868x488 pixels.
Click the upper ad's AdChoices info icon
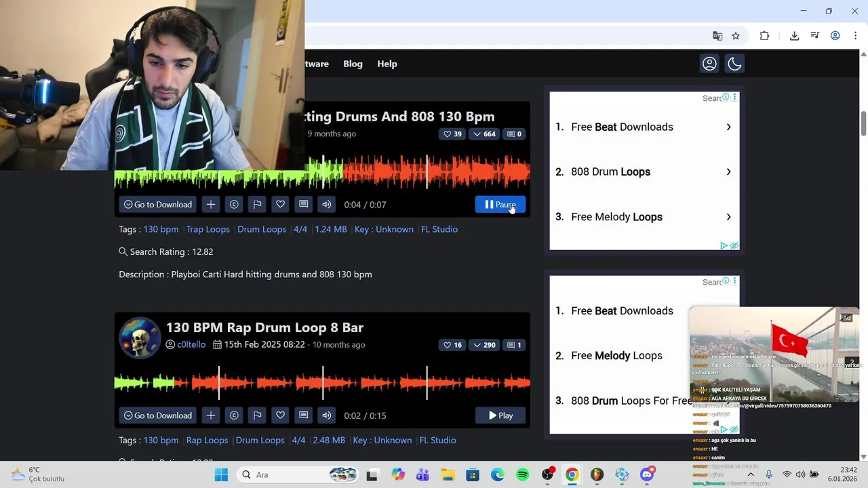pyautogui.click(x=726, y=98)
